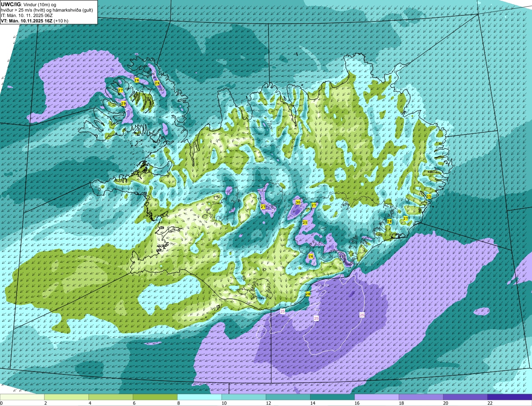The image size is (532, 406).
Task: Click the legend tick value 4
Action: [x=89, y=403]
